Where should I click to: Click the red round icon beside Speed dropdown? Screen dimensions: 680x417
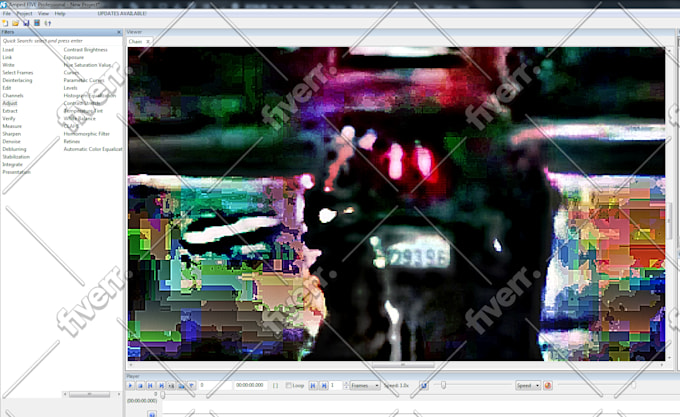pos(548,385)
